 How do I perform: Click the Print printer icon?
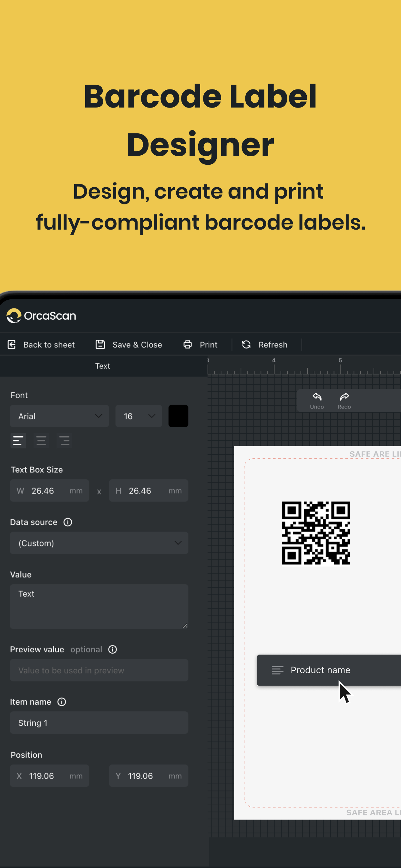[188, 344]
